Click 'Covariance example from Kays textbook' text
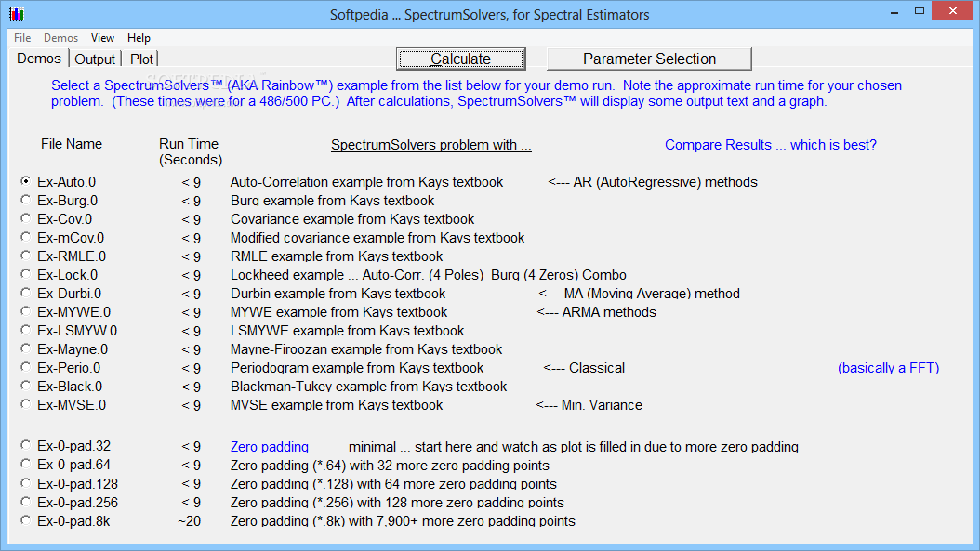 pos(352,219)
